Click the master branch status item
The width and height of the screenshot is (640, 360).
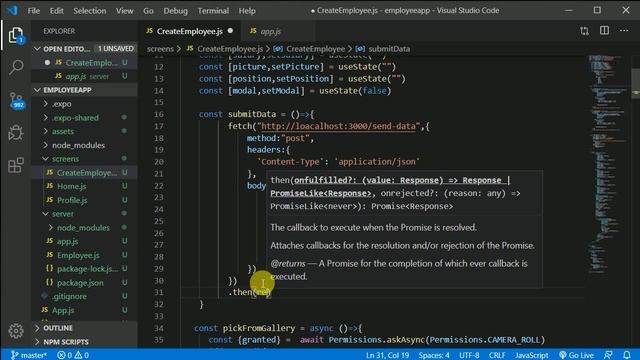28,355
